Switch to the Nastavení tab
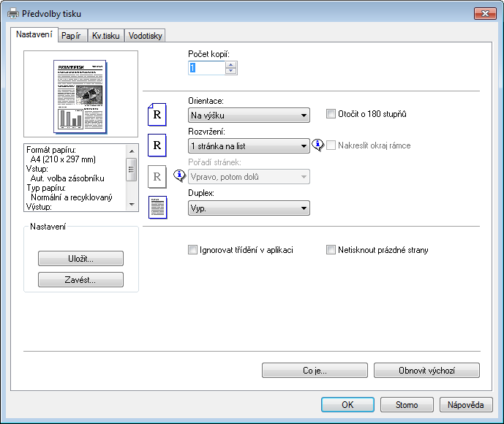This screenshot has height=424, width=504. 34,34
